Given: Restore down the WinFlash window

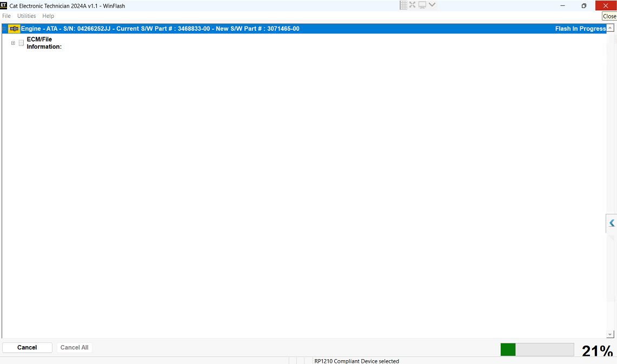Looking at the screenshot, I should (x=584, y=6).
